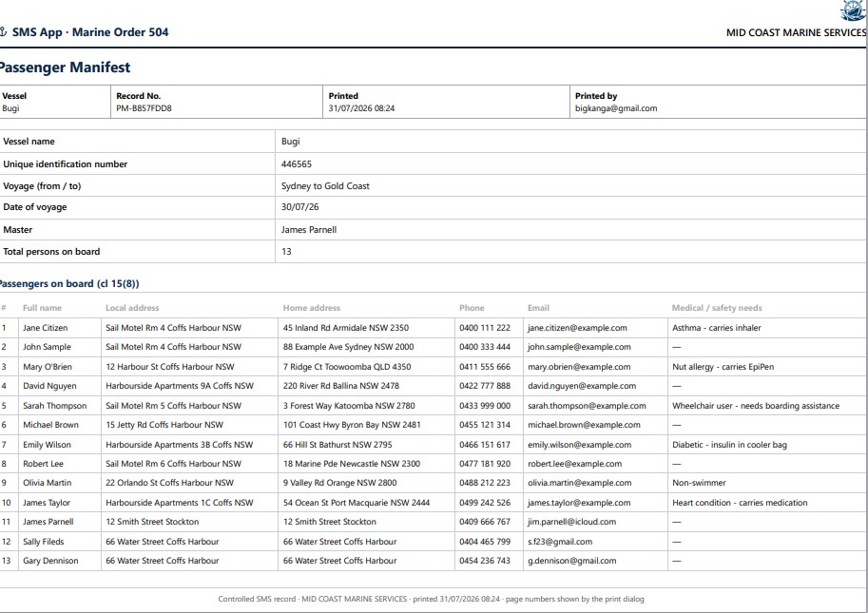Screen dimensions: 868x613
Task: Select Wheelchair user boarding assistance note
Action: click(756, 406)
